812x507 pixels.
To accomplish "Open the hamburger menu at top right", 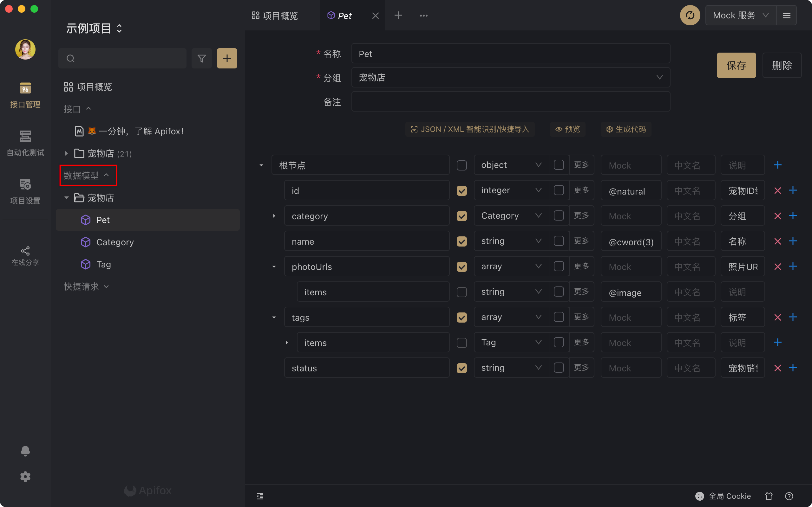I will point(786,16).
